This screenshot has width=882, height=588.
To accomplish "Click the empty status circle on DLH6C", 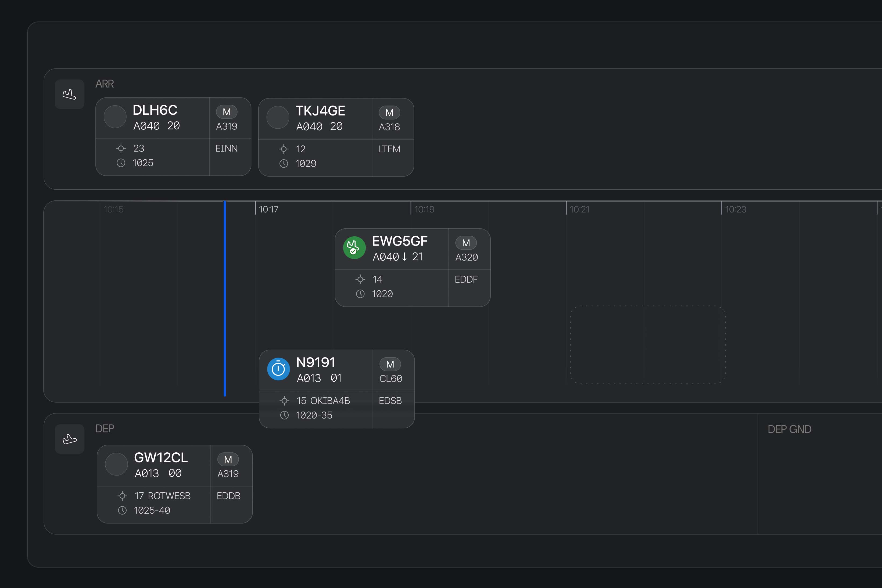I will coord(115,117).
